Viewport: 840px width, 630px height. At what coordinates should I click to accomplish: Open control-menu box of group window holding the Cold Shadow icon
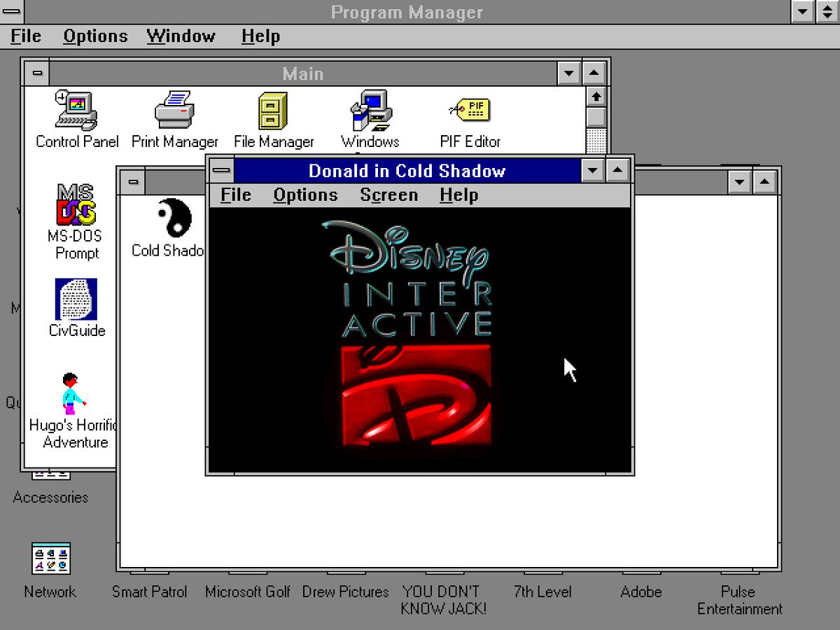pos(133,183)
